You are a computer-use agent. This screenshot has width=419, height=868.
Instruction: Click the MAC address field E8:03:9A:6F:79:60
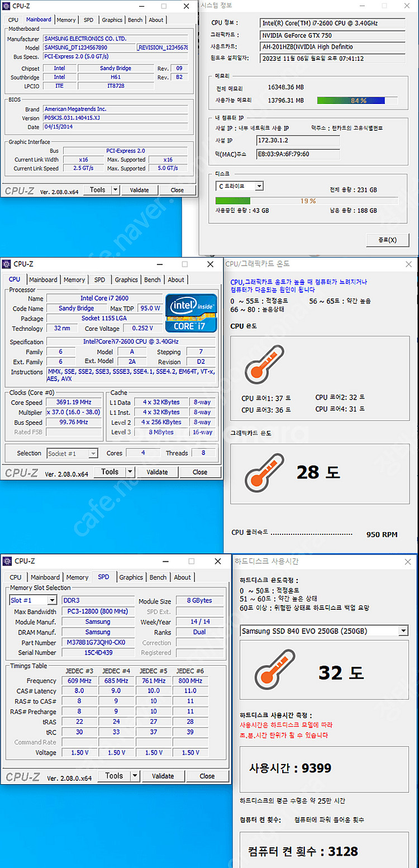point(298,154)
